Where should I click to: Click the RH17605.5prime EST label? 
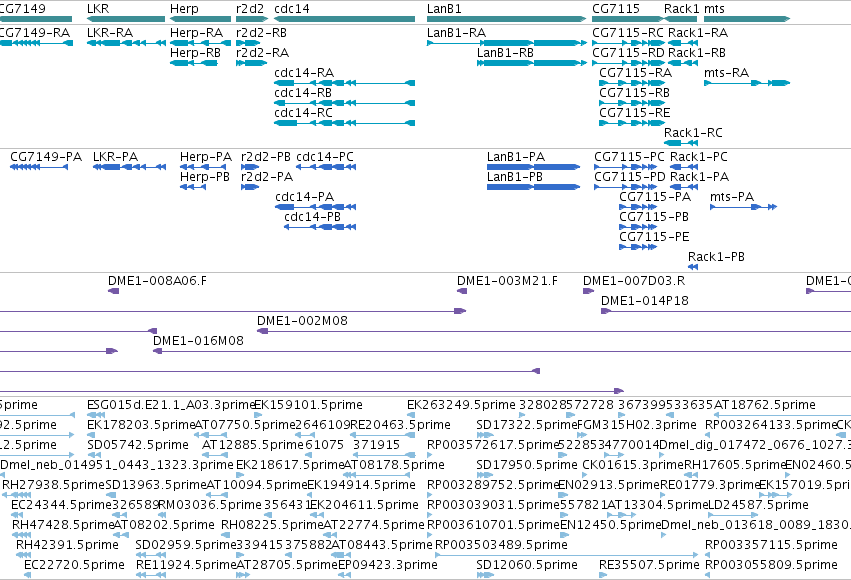pyautogui.click(x=734, y=465)
